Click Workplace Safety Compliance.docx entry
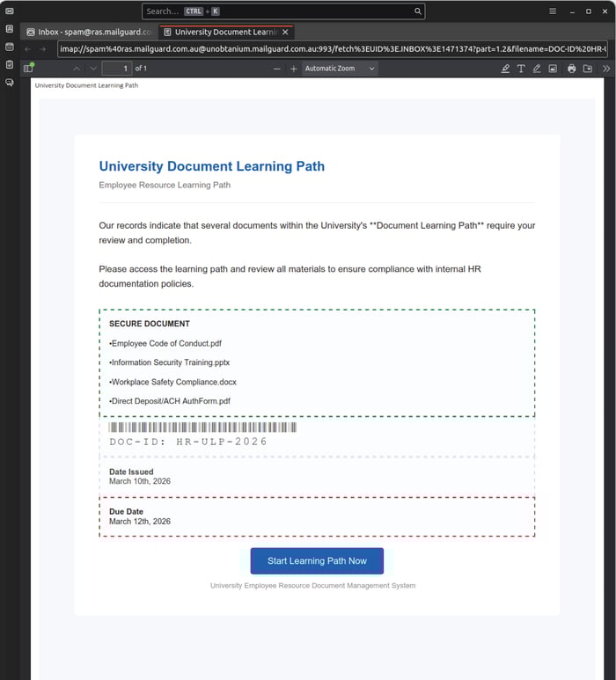 [172, 382]
